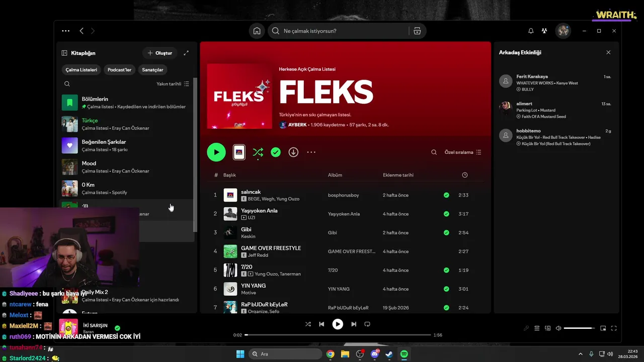Open Friend Activity people icon

(x=544, y=31)
